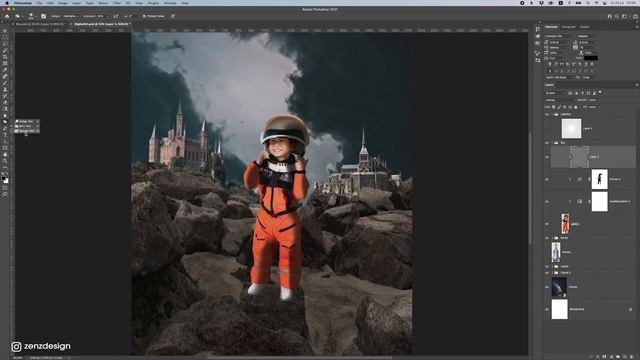Screen dimensions: 640x360
Task: Open the font family dropdown
Action: 561,36
